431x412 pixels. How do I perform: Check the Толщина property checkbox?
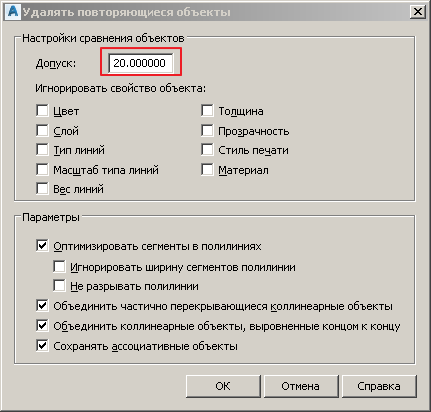tap(207, 111)
